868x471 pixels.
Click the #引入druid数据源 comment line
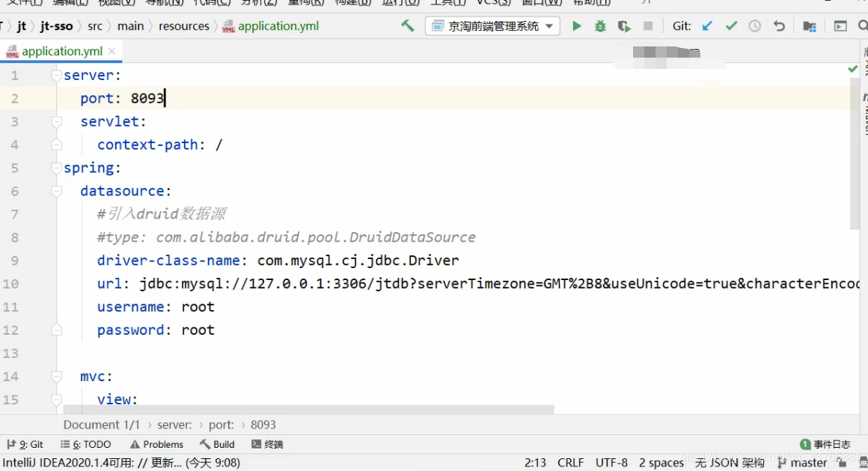[x=161, y=214]
